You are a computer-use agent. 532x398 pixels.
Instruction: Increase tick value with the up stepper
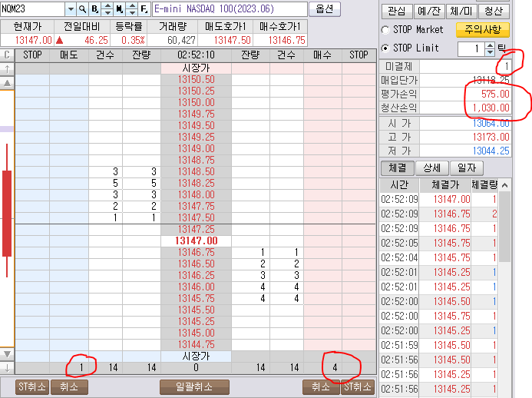click(490, 45)
